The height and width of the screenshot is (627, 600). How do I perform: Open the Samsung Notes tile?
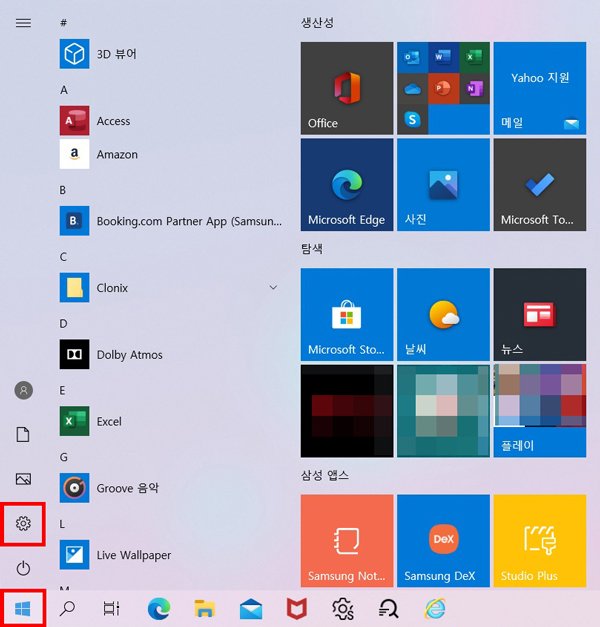tap(347, 541)
